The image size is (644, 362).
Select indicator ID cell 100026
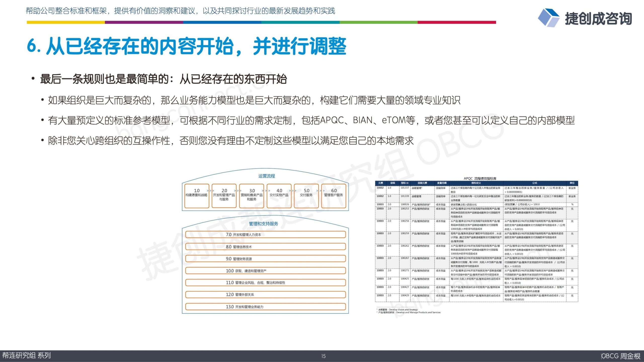tap(405, 204)
